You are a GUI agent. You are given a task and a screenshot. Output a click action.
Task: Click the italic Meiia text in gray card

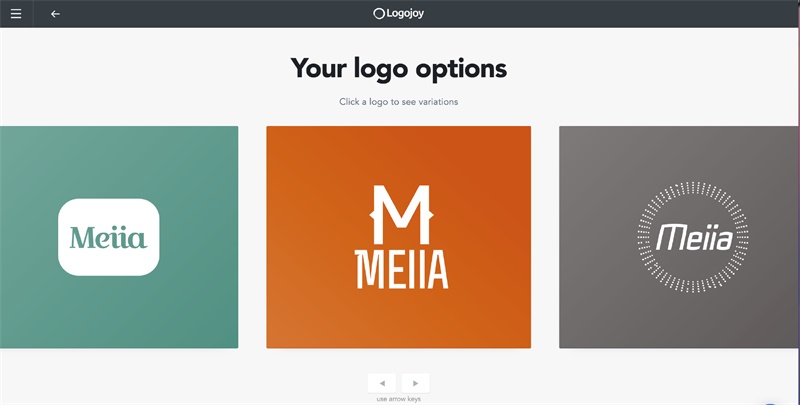[694, 238]
